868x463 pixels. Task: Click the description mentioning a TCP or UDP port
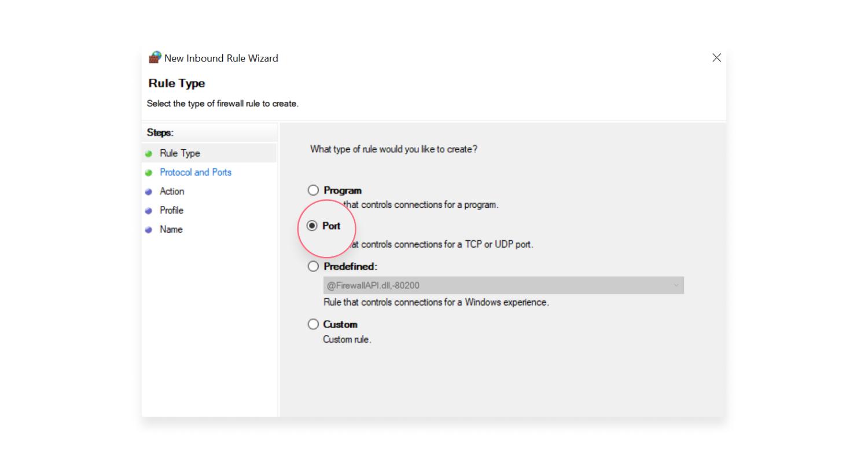[442, 245]
